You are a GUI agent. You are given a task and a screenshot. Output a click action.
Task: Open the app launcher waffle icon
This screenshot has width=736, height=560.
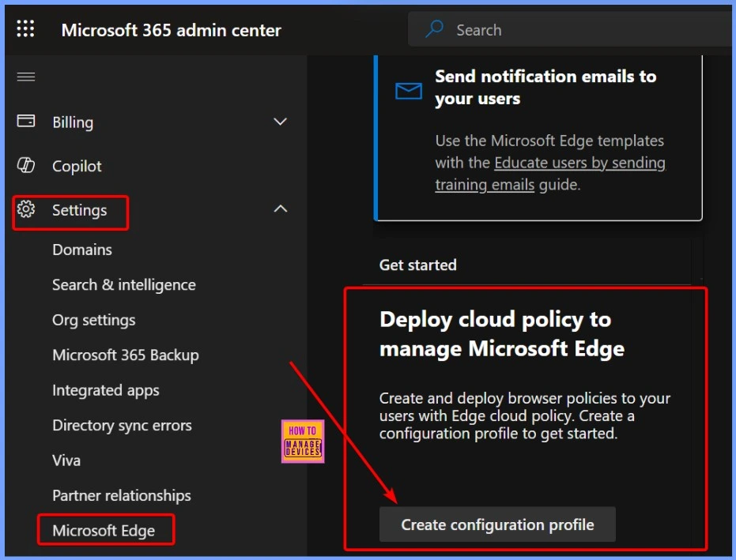point(25,28)
